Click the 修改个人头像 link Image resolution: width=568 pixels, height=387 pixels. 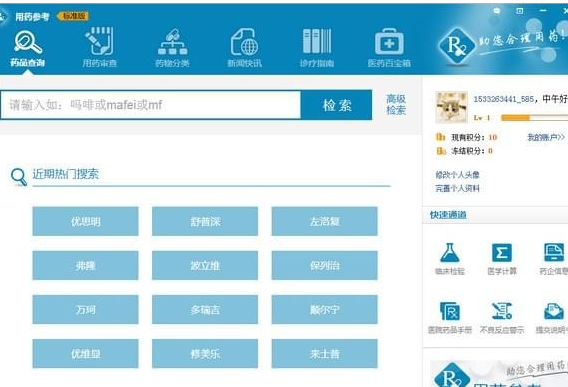[458, 175]
